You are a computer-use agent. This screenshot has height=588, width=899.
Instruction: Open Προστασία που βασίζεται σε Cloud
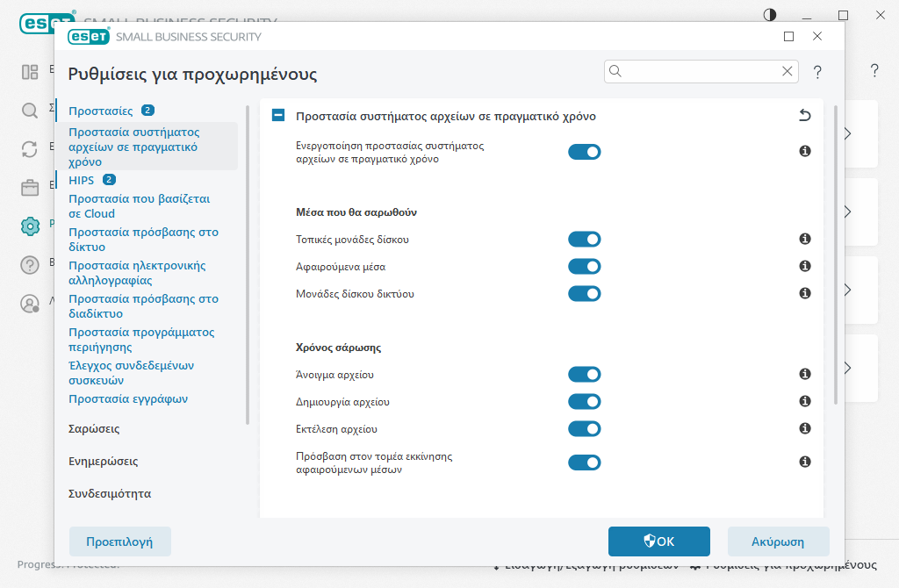coord(139,206)
